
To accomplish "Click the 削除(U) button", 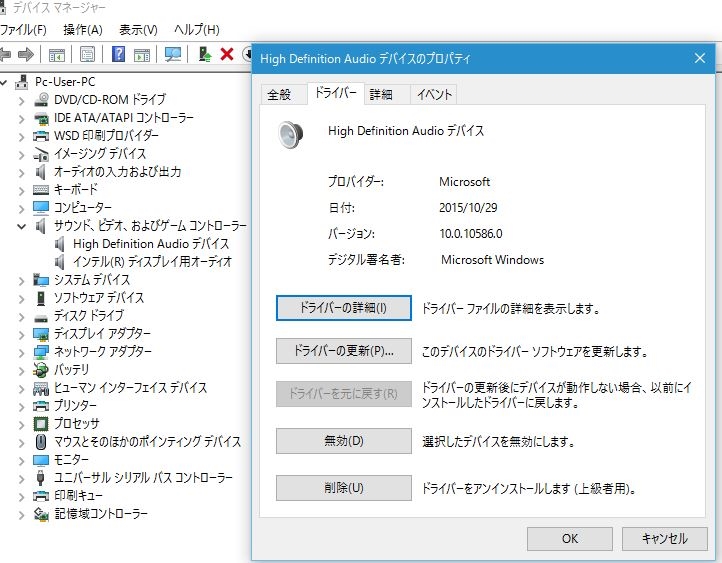I will click(x=344, y=488).
